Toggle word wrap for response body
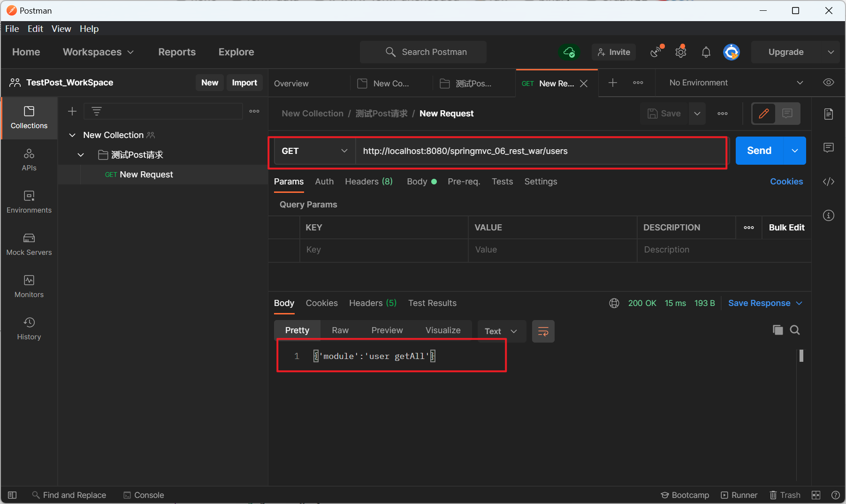 point(543,331)
